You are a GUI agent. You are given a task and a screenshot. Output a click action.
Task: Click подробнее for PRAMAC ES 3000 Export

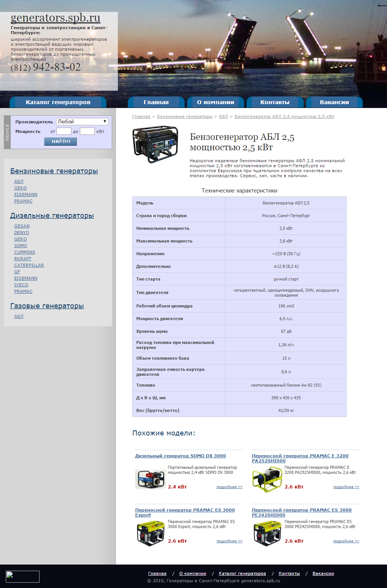[x=230, y=541]
